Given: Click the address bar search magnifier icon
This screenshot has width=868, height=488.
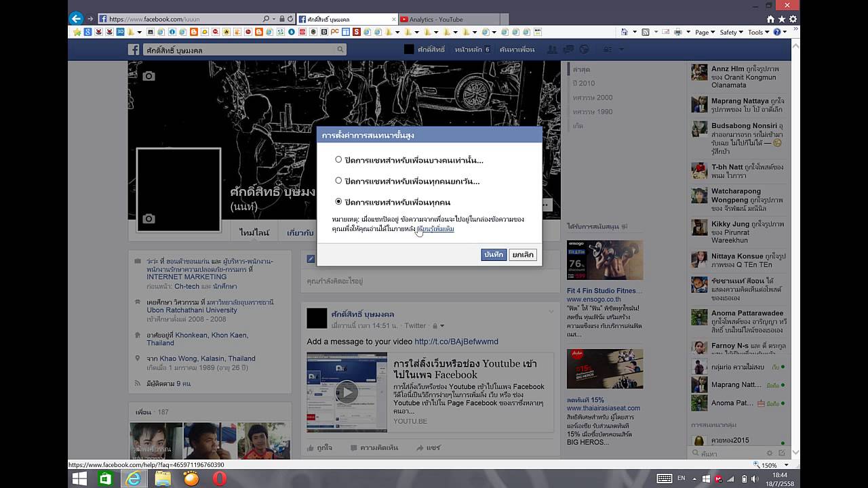Looking at the screenshot, I should [265, 19].
